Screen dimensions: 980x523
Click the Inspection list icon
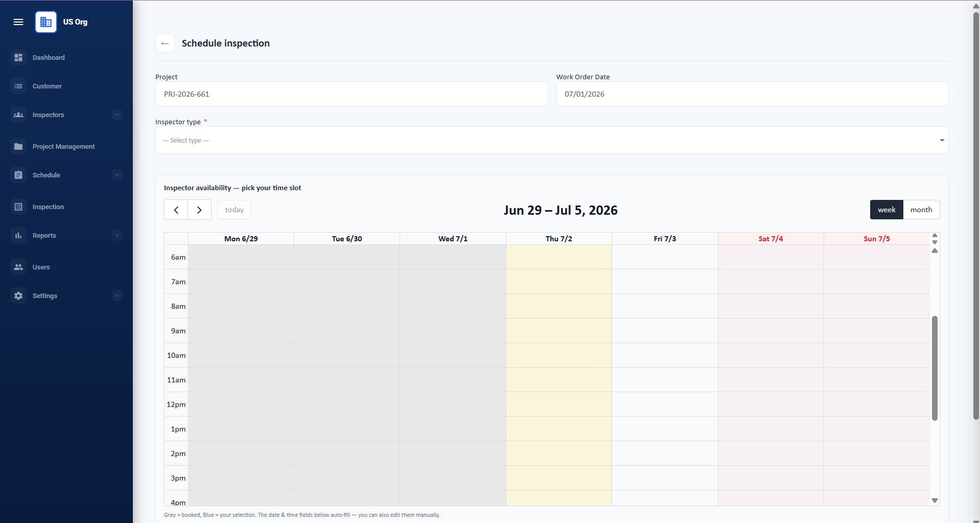pos(18,207)
